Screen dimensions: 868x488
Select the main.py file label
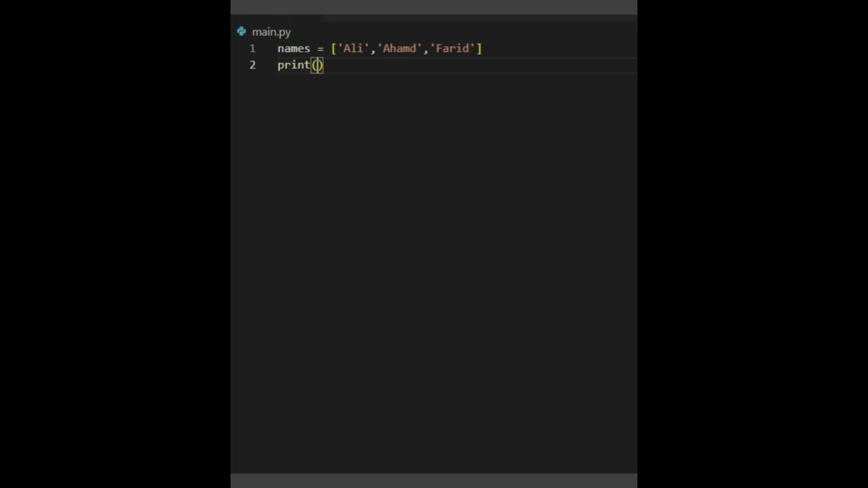click(271, 32)
